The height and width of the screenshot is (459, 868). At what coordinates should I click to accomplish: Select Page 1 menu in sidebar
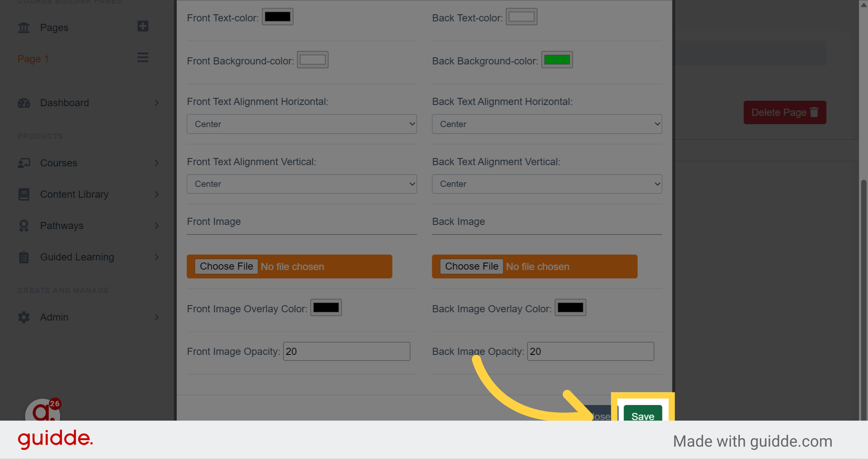(x=143, y=57)
